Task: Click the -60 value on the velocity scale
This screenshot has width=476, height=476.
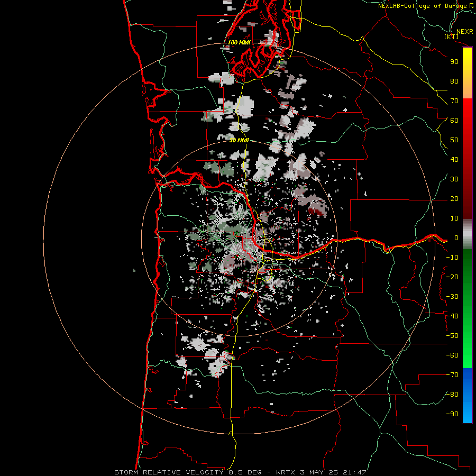Action: click(x=452, y=355)
